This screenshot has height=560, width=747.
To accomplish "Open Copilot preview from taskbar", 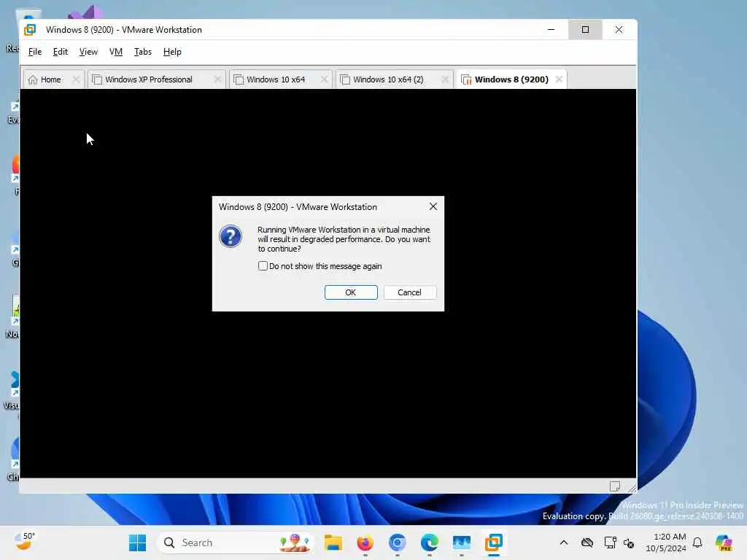I will tap(724, 542).
